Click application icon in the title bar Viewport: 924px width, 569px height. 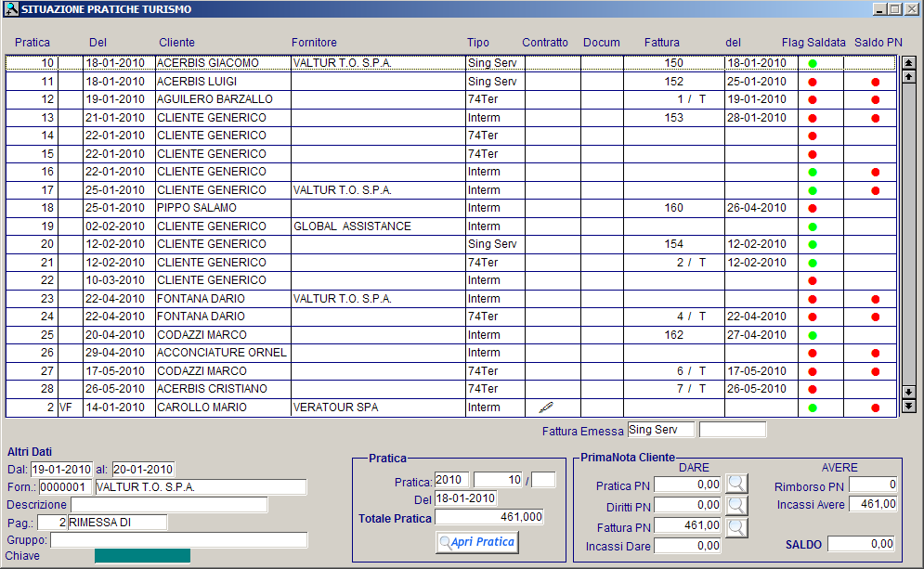click(11, 9)
